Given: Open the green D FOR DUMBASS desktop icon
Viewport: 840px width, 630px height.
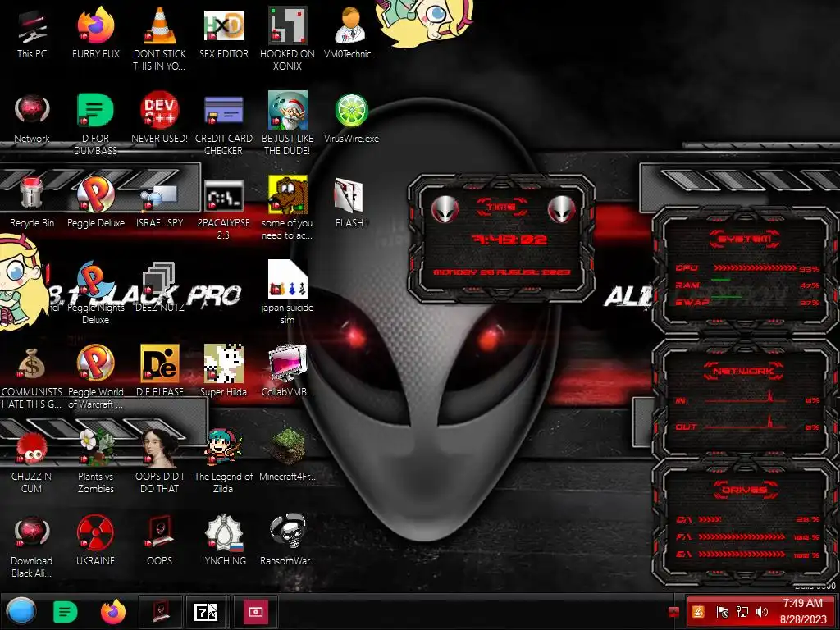Looking at the screenshot, I should tap(95, 125).
